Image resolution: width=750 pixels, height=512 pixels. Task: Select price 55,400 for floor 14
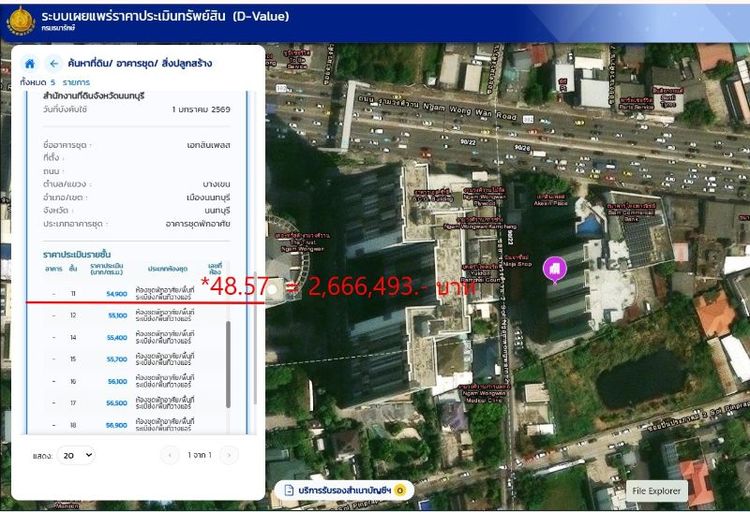117,337
